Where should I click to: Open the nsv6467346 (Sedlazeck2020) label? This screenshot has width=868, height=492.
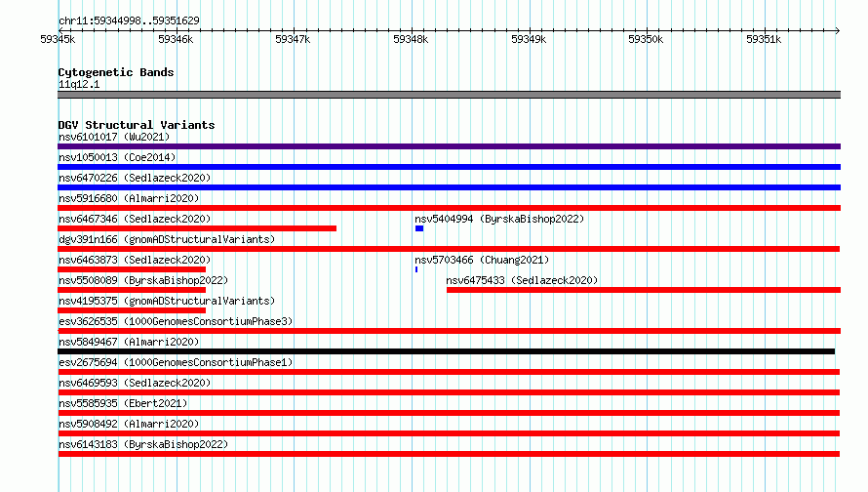point(135,219)
